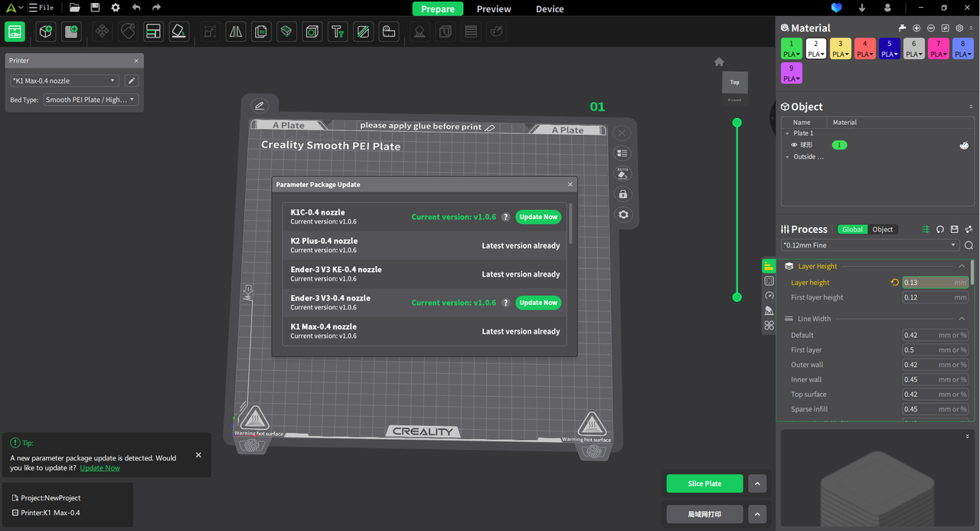This screenshot has width=980, height=531.
Task: Select the measure ruler tool
Action: (389, 31)
